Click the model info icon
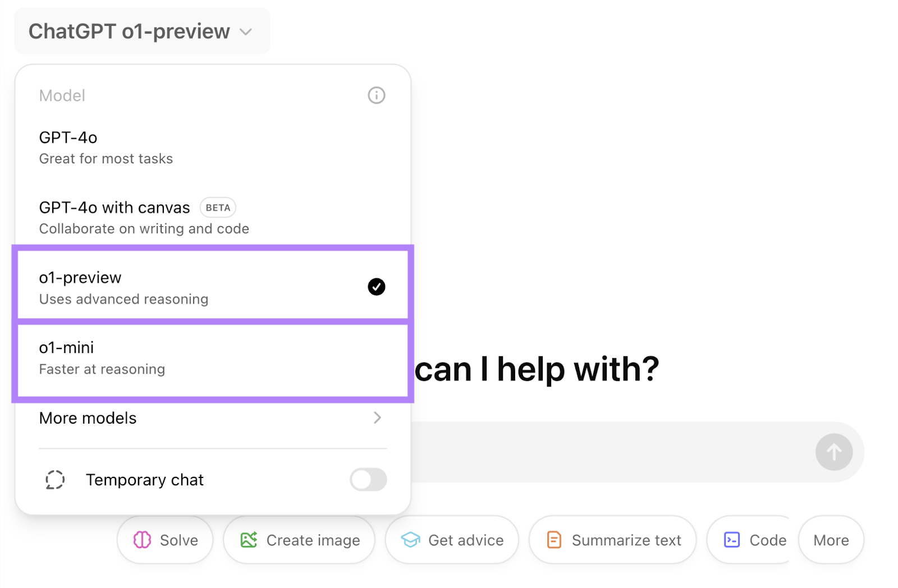 coord(376,95)
